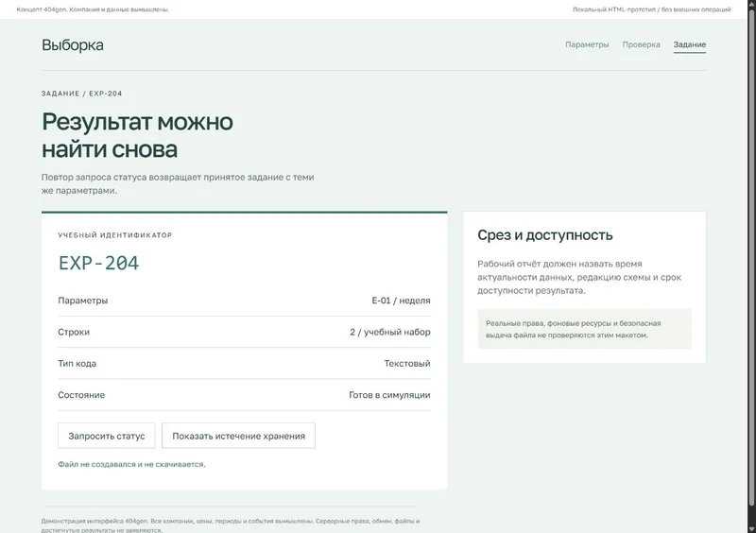Click the Выборка logo title
The height and width of the screenshot is (533, 756).
pos(73,44)
